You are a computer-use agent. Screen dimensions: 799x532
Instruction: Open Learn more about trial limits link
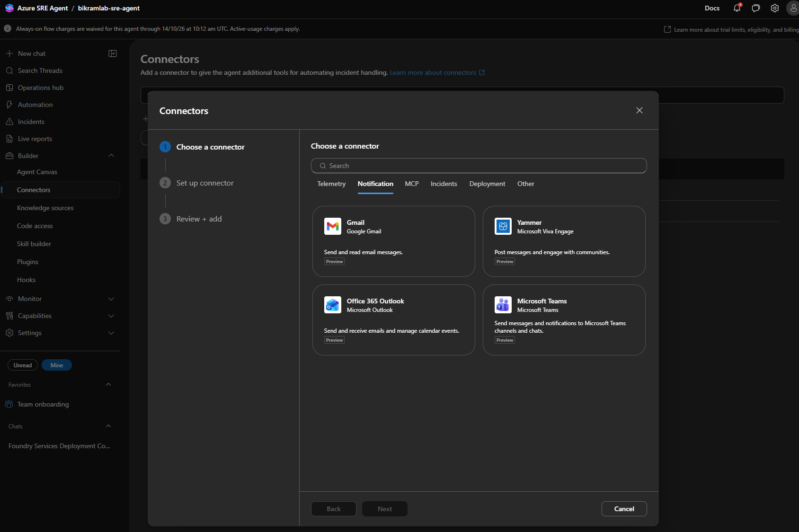pyautogui.click(x=731, y=29)
